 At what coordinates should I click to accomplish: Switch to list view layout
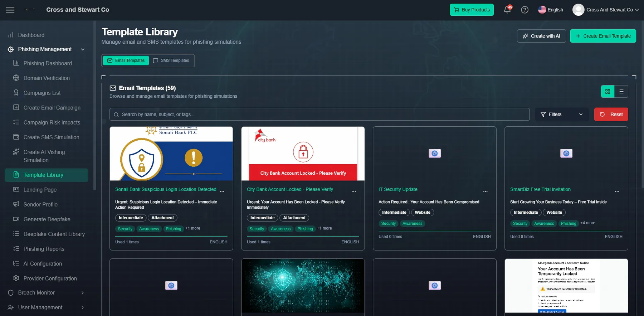pyautogui.click(x=621, y=92)
